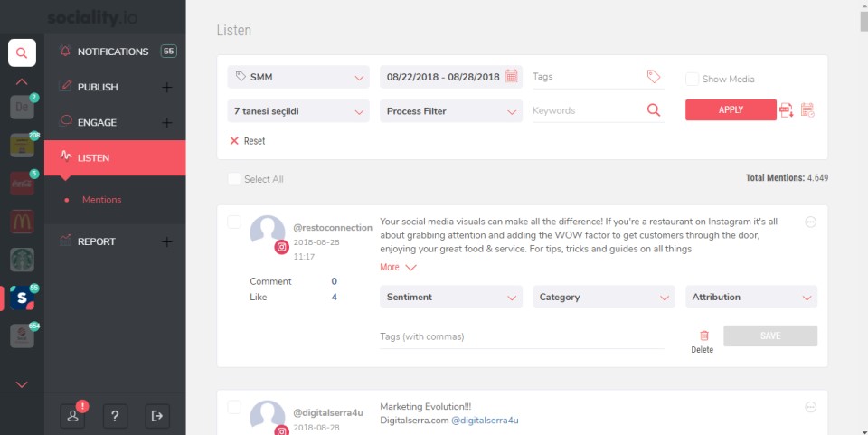Click the help question mark icon
Viewport: 868px width, 435px height.
point(115,415)
